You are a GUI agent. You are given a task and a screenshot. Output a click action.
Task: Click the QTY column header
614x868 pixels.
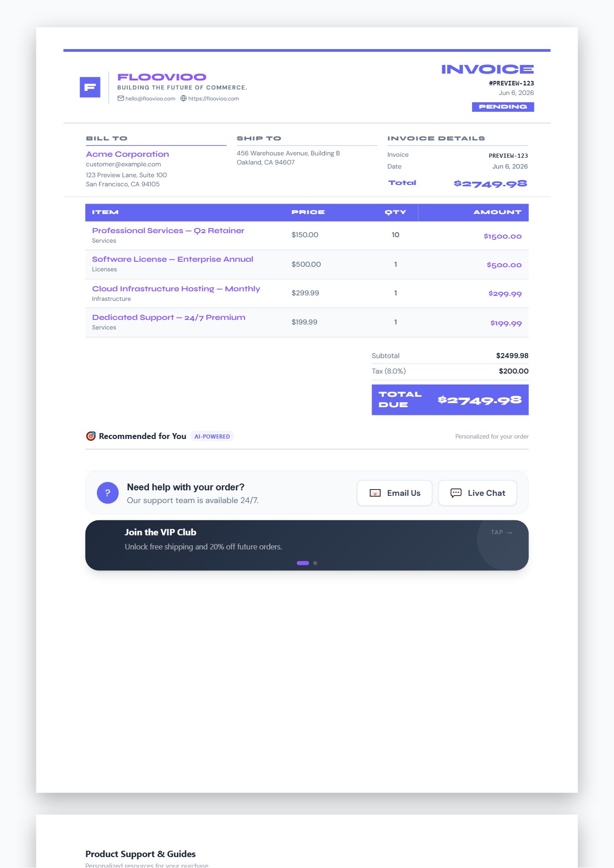pos(395,212)
